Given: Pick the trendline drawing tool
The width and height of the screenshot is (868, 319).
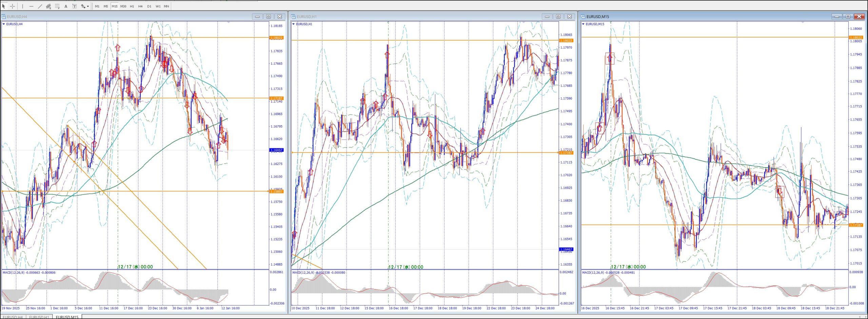Looking at the screenshot, I should [x=40, y=6].
